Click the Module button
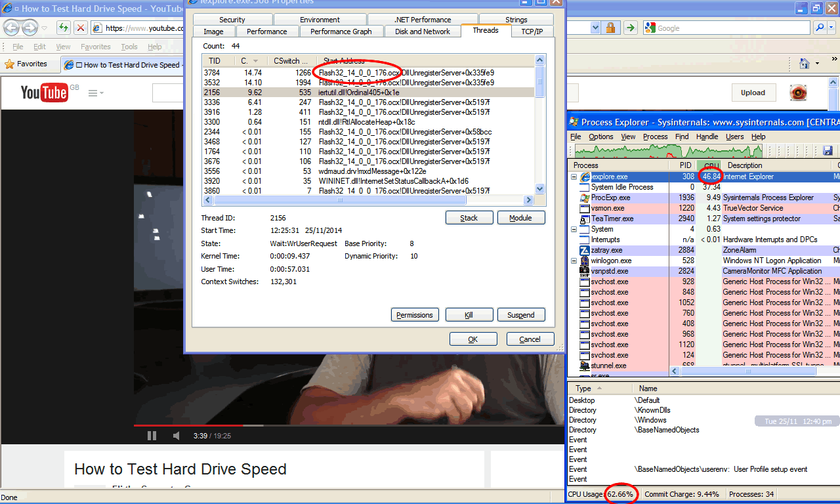 [x=521, y=218]
